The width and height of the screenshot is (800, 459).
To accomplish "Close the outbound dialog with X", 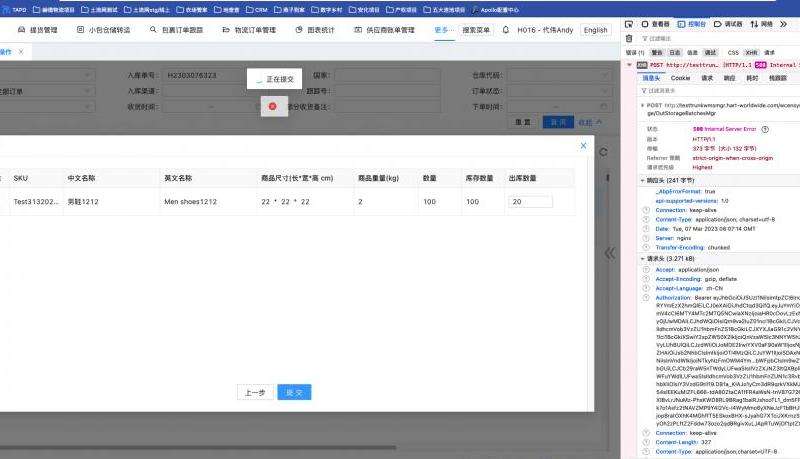I will [584, 146].
